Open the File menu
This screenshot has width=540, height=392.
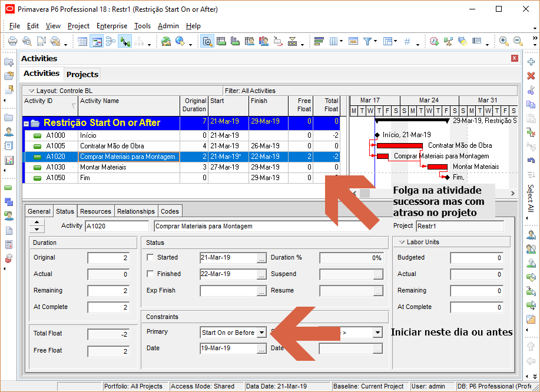point(15,26)
